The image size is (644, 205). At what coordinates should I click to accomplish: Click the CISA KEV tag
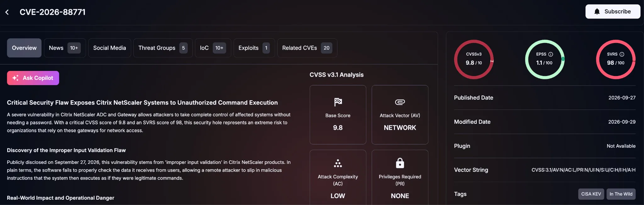tap(591, 194)
